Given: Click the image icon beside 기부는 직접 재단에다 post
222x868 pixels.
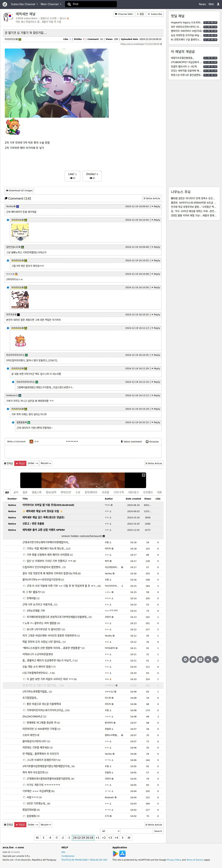Looking at the screenshot, I should 24,549.
